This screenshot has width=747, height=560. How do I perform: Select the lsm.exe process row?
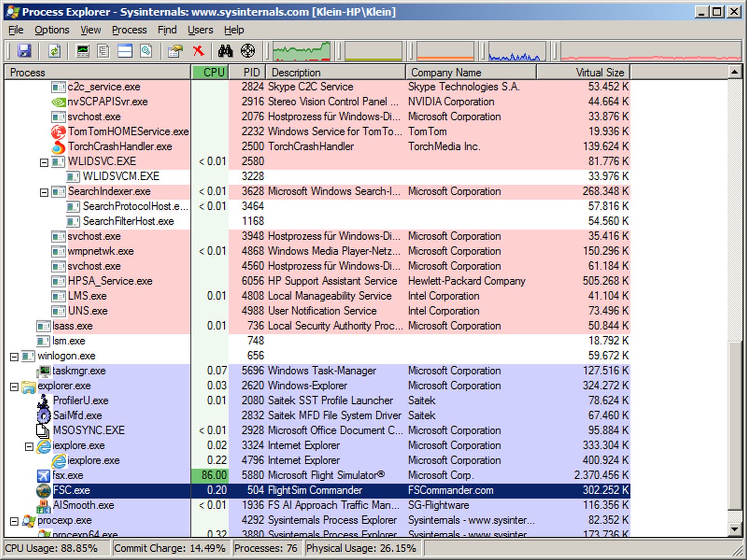coord(317,341)
